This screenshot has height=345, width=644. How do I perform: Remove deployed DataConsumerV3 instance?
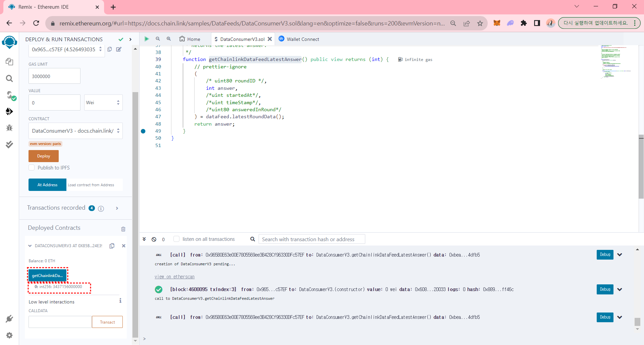pos(123,246)
